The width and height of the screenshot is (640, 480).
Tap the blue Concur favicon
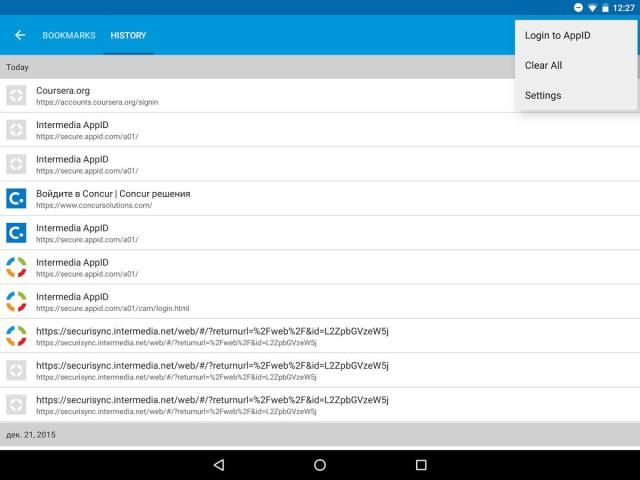16,199
